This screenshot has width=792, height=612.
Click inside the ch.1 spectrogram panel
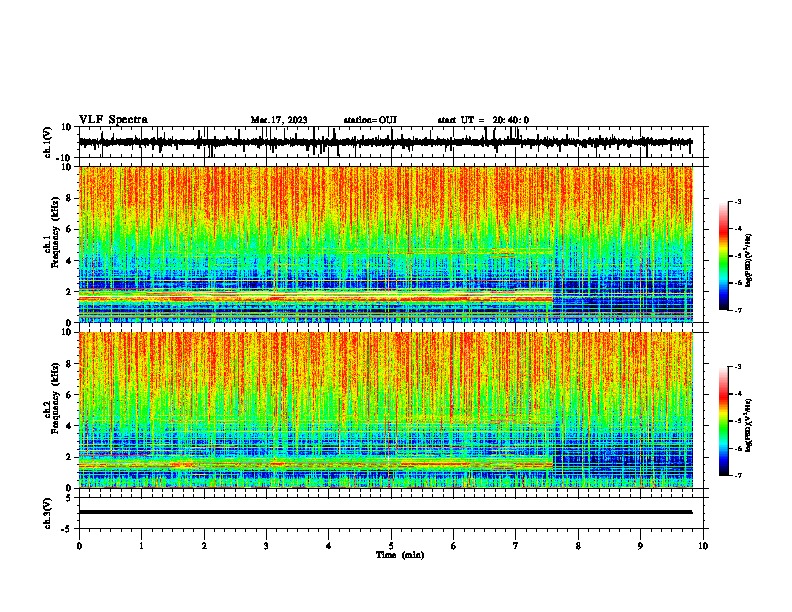click(385, 244)
